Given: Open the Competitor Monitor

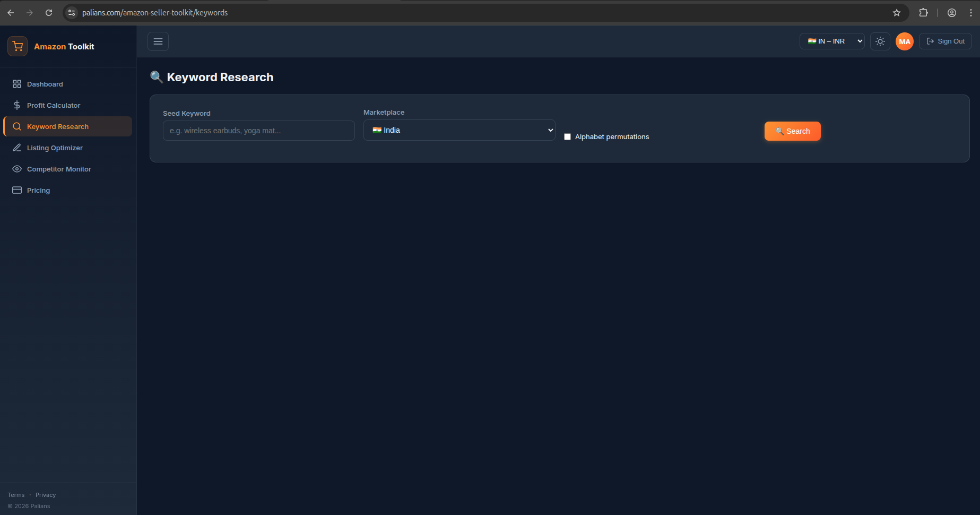Looking at the screenshot, I should [x=58, y=169].
